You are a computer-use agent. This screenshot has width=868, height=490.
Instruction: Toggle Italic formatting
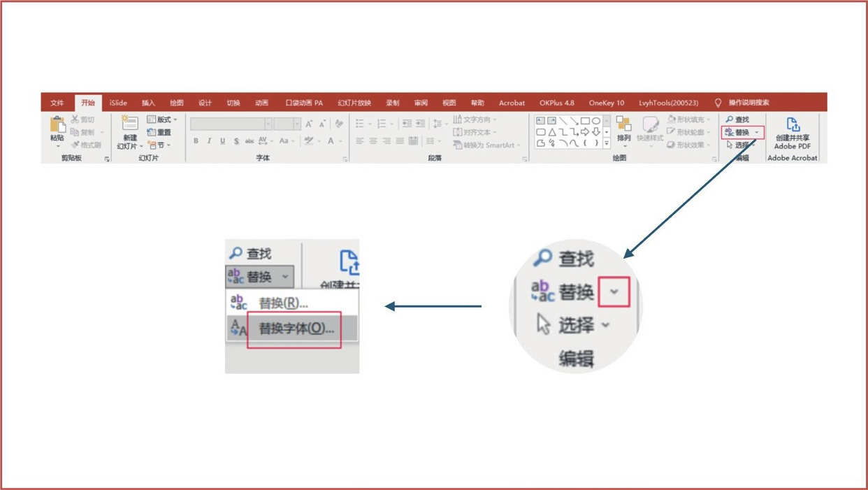tap(209, 141)
